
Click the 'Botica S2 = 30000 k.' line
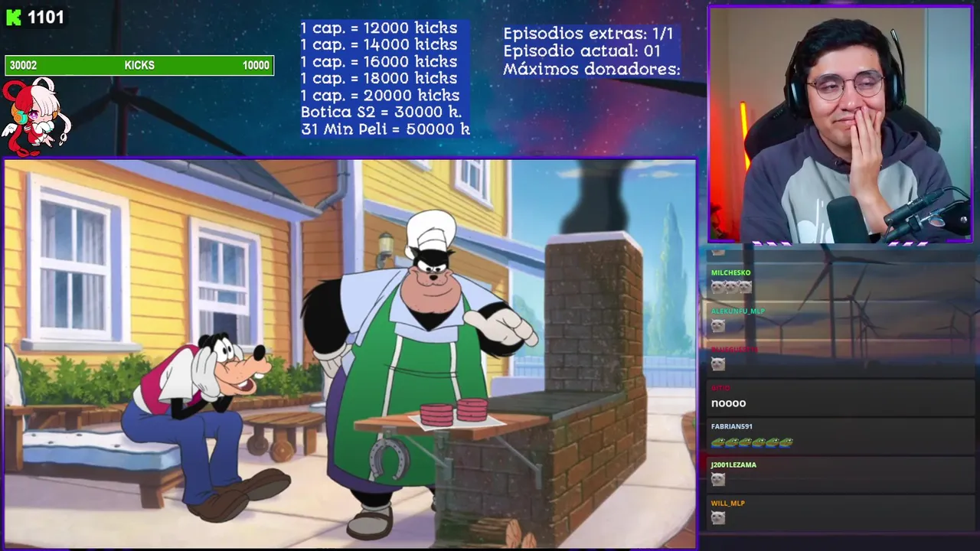pyautogui.click(x=381, y=112)
